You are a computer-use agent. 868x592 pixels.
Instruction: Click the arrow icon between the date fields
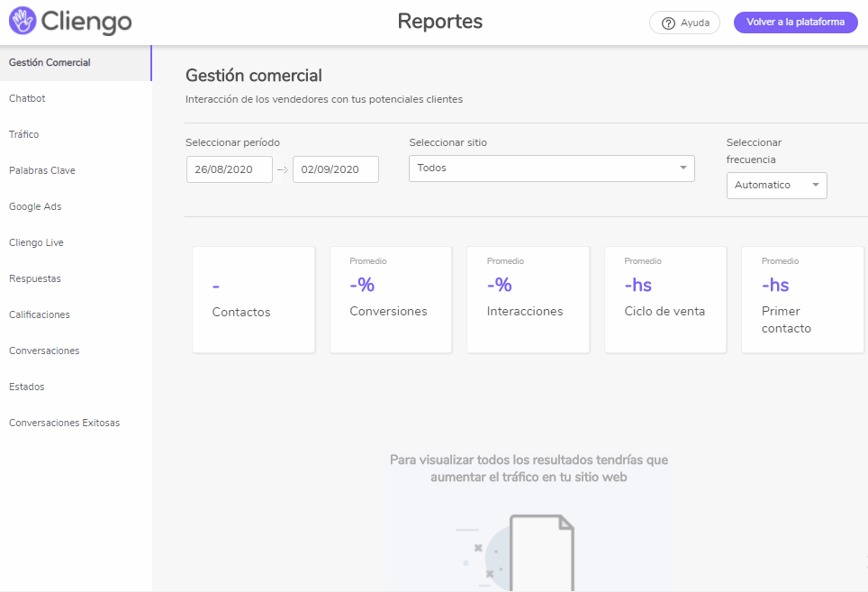click(x=283, y=169)
